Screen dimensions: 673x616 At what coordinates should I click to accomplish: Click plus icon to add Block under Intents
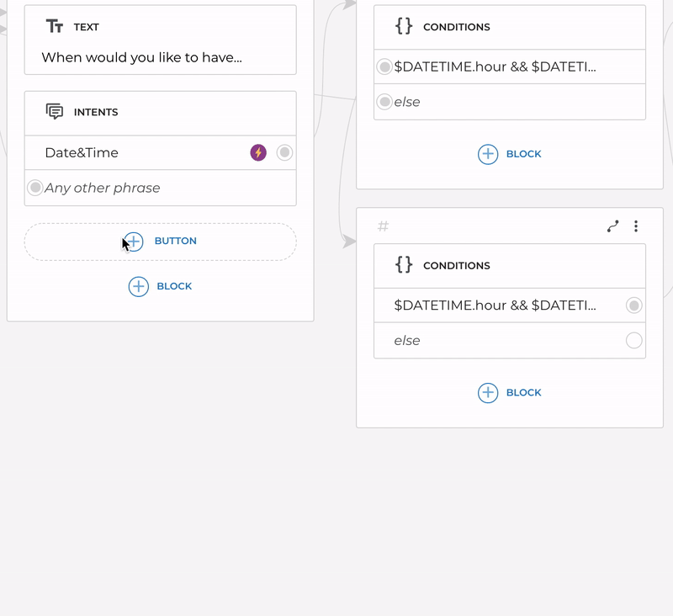pyautogui.click(x=138, y=286)
